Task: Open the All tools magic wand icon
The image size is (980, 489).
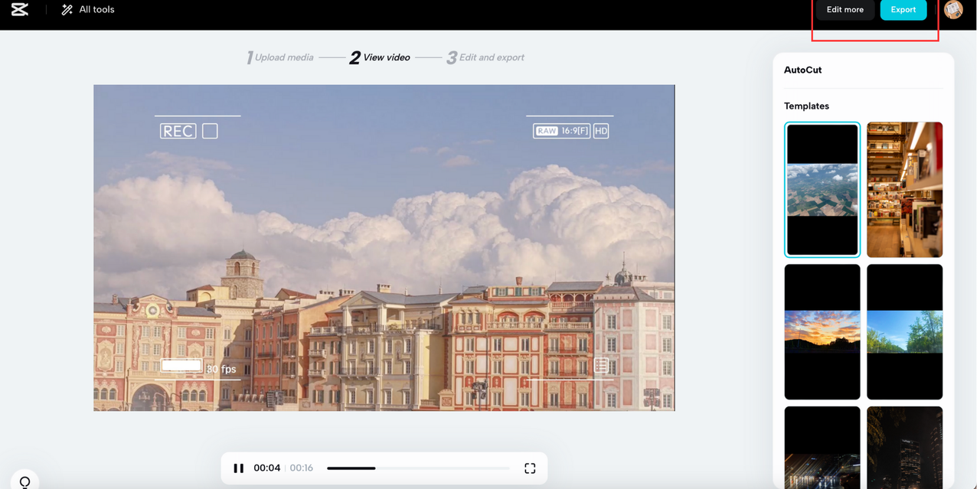Action: click(67, 10)
